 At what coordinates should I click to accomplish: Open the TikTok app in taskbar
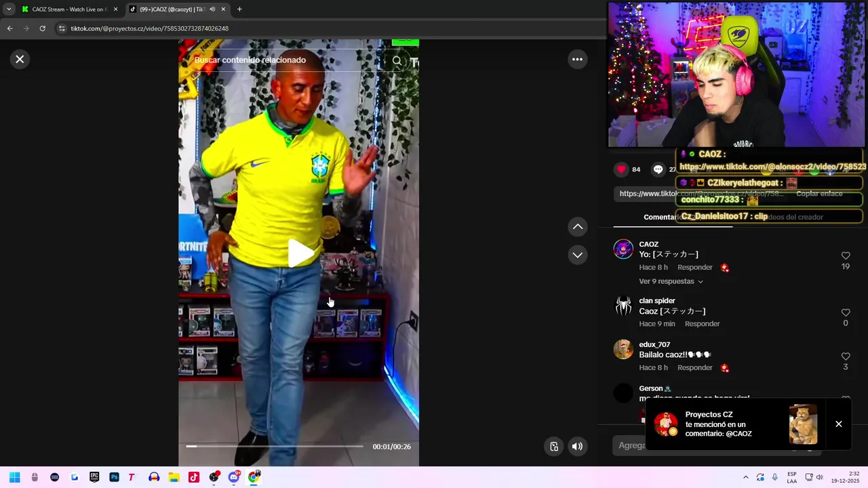coord(194,477)
